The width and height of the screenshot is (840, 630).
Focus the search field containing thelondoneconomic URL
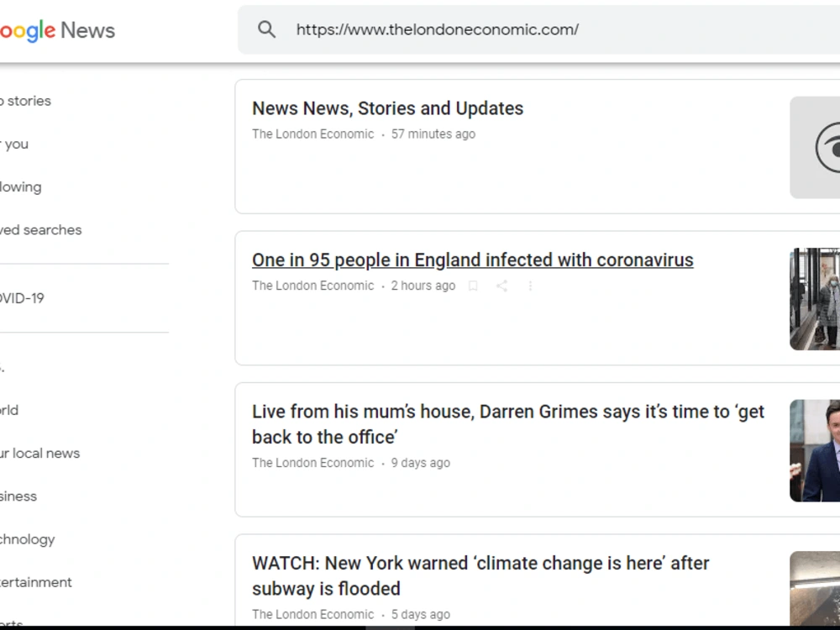point(538,29)
